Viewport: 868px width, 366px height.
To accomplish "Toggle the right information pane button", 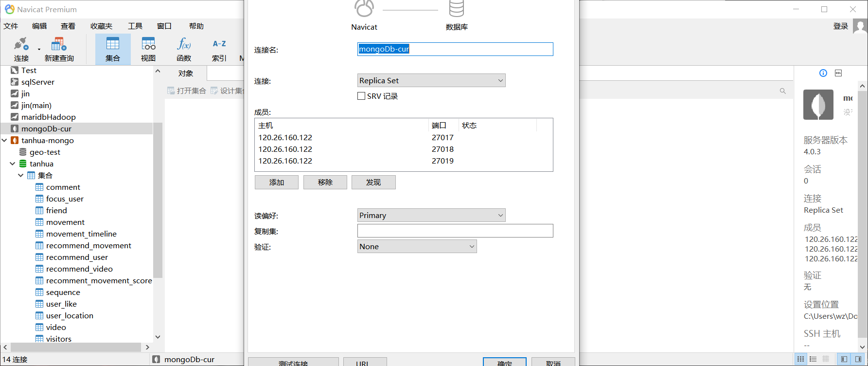I will 858,359.
